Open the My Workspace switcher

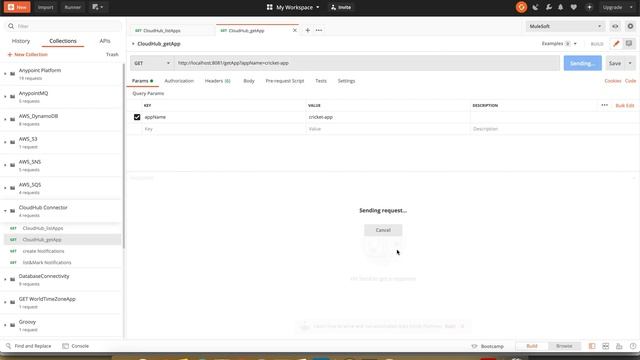(x=293, y=7)
